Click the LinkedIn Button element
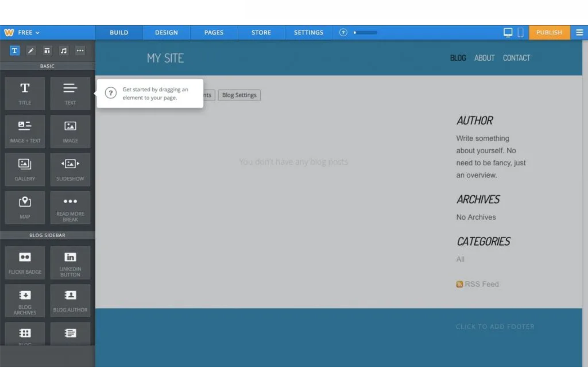This screenshot has width=588, height=392. 70,263
